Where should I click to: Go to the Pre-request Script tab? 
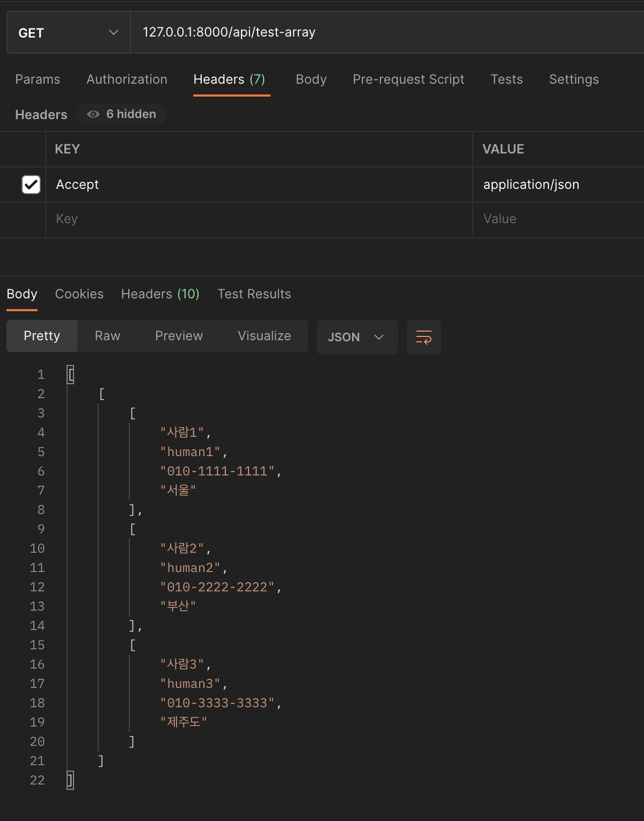click(x=408, y=79)
